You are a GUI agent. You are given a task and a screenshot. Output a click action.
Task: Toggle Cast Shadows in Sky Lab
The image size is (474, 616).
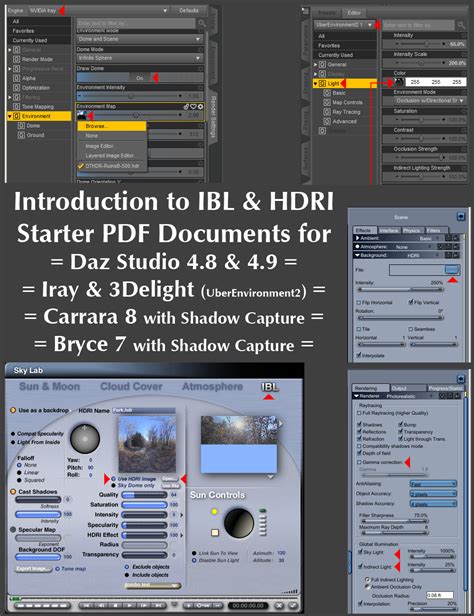pos(13,491)
